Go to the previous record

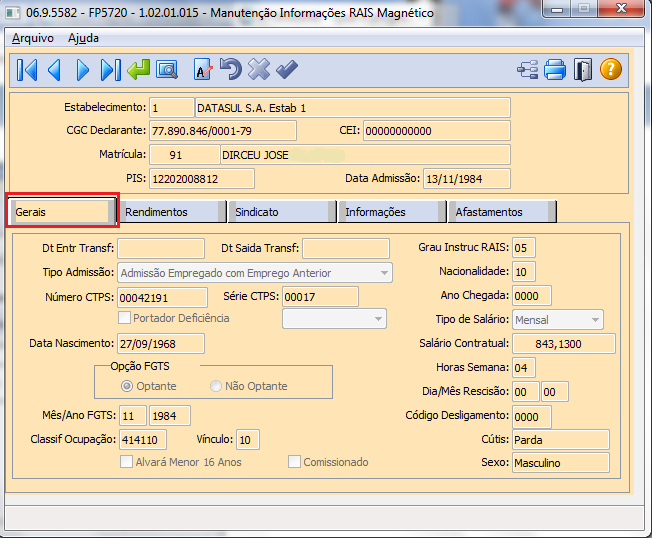tap(54, 69)
